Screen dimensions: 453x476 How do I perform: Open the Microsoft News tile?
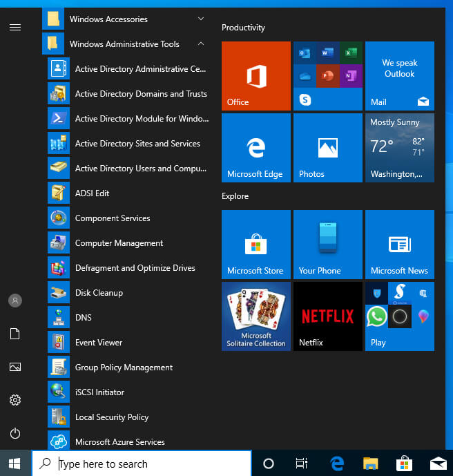[400, 245]
